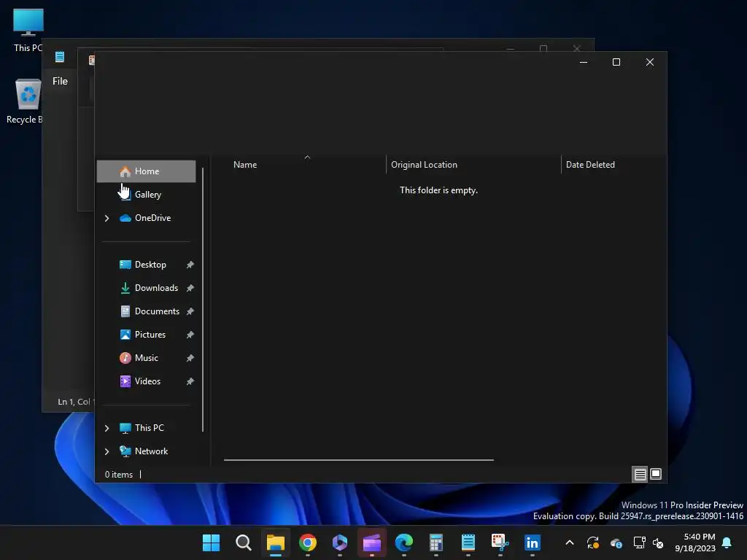Launch Microsoft Edge from the taskbar
This screenshot has width=747, height=560.
point(404,542)
